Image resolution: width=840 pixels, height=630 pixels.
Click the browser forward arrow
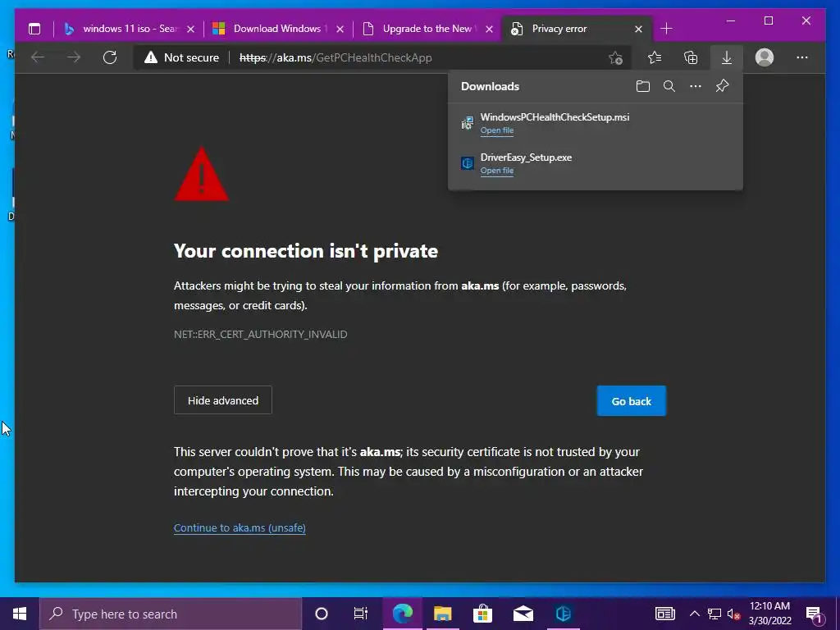click(x=74, y=57)
